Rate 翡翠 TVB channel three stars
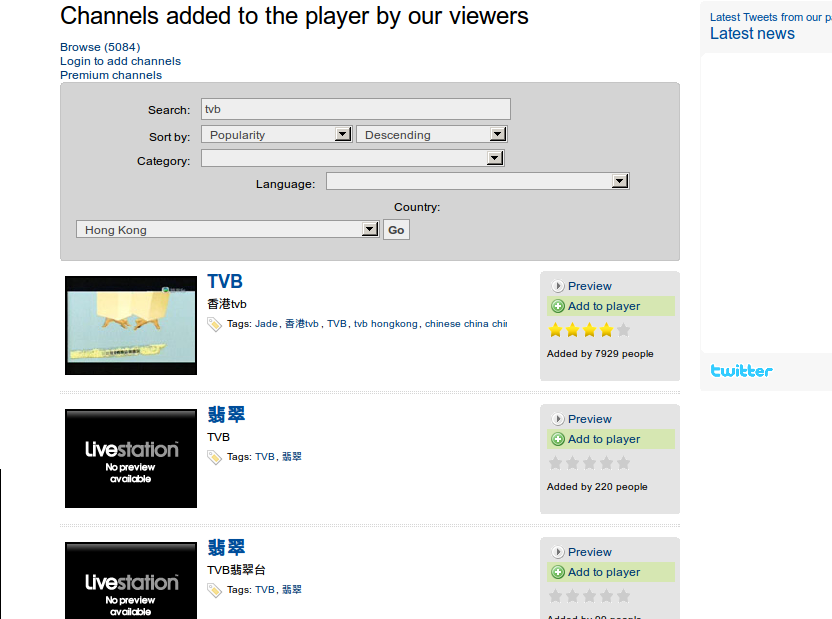The width and height of the screenshot is (832, 619). click(590, 464)
